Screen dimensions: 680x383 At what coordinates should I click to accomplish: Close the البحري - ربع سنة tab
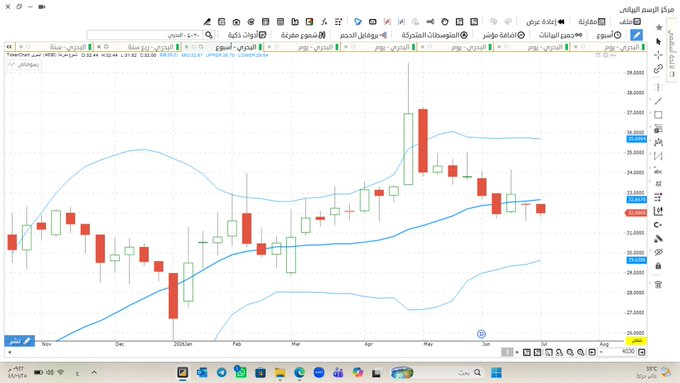pos(99,46)
